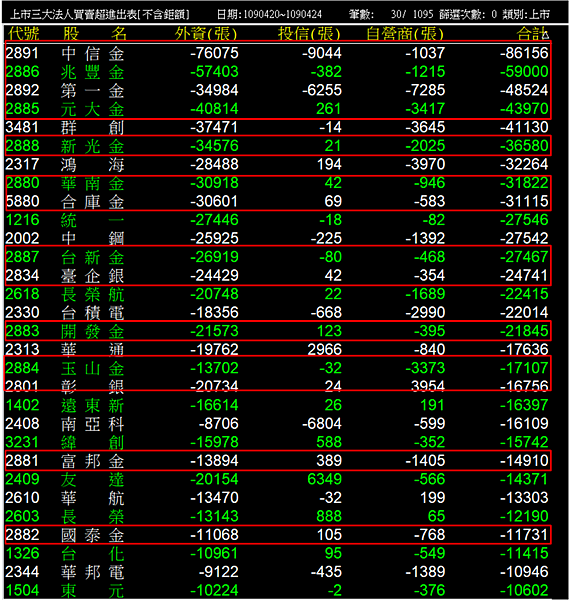
Task: Click foreign investor value -76075
Action: [214, 53]
